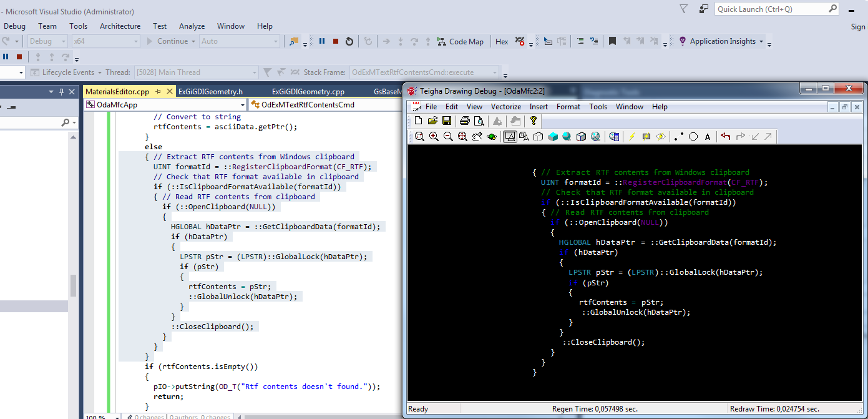This screenshot has width=868, height=419.
Task: Open Print Preview in Teigha toolbar
Action: (x=479, y=121)
